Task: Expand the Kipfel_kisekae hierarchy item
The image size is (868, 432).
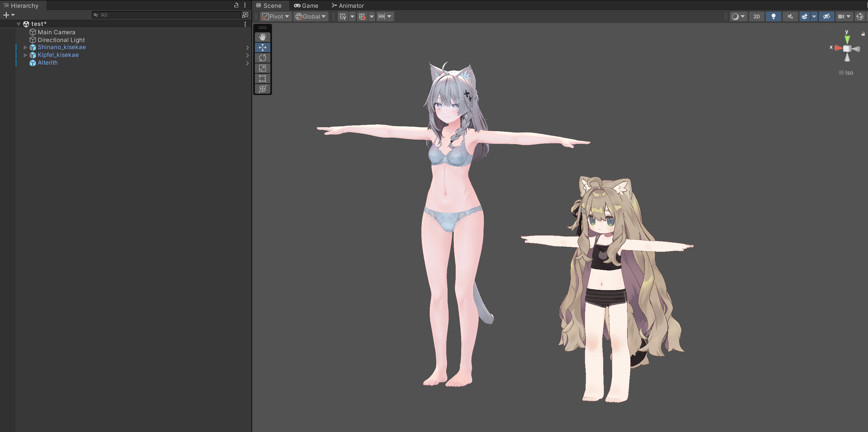Action: pos(25,55)
